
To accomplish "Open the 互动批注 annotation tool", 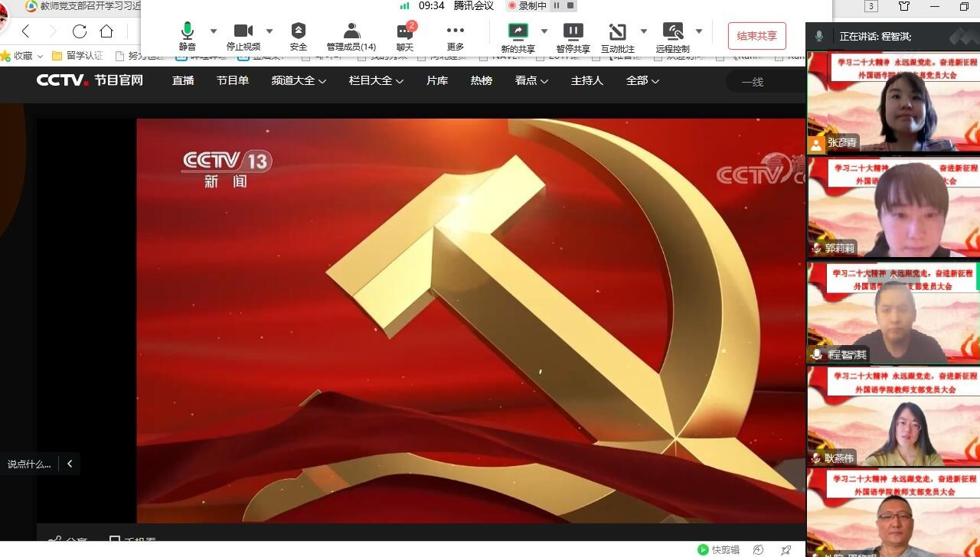I will coord(617,32).
